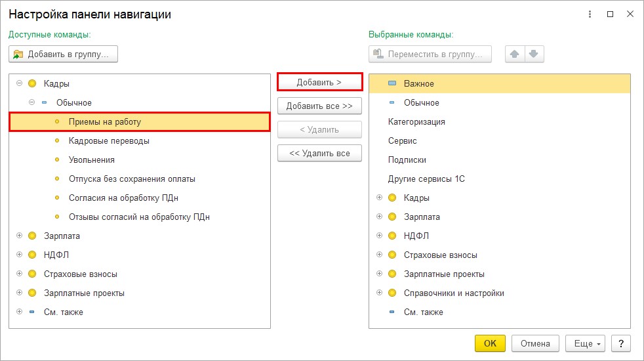
Task: Click the move down arrow icon
Action: pyautogui.click(x=534, y=54)
